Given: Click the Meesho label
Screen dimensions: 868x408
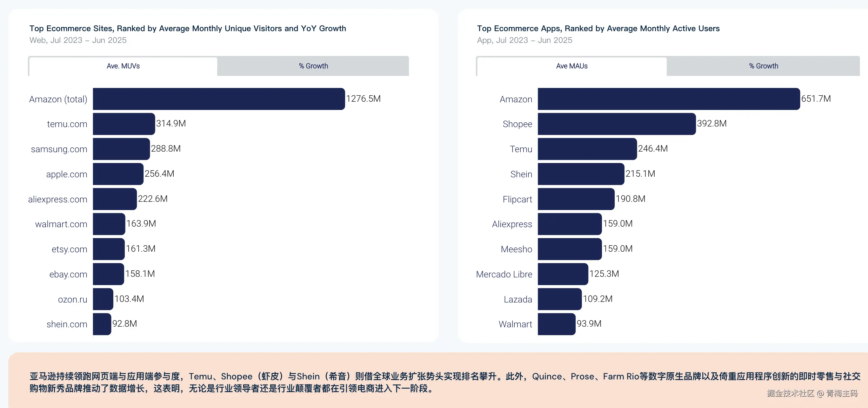Looking at the screenshot, I should [x=516, y=249].
